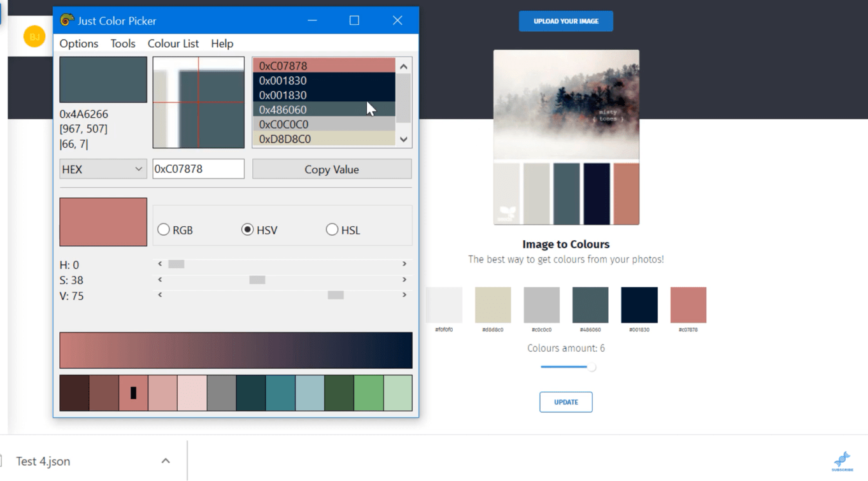Click the #d8d8c0 swatch on the webpage
The image size is (868, 481).
tap(493, 305)
